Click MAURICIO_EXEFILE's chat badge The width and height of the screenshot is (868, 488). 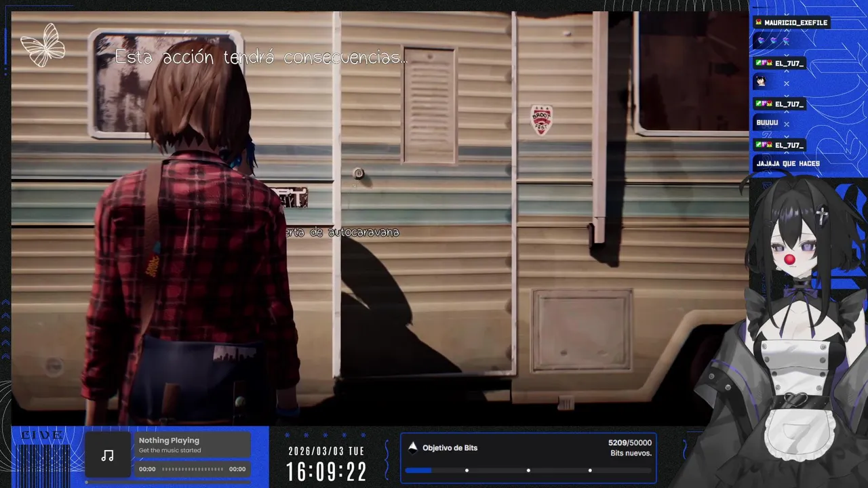coord(758,22)
